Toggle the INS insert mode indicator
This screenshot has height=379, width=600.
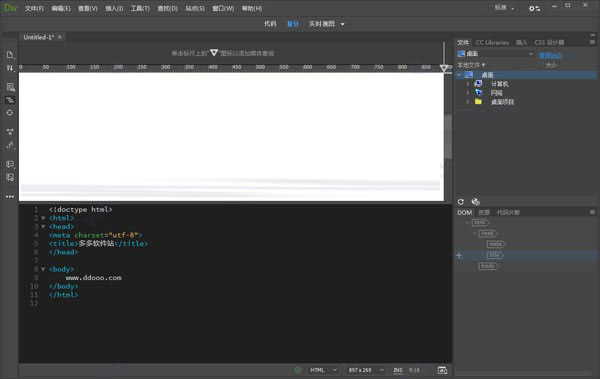[398, 370]
